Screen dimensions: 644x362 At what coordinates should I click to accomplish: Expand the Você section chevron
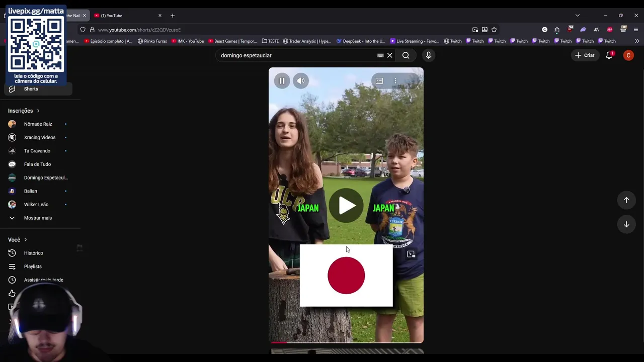point(25,240)
